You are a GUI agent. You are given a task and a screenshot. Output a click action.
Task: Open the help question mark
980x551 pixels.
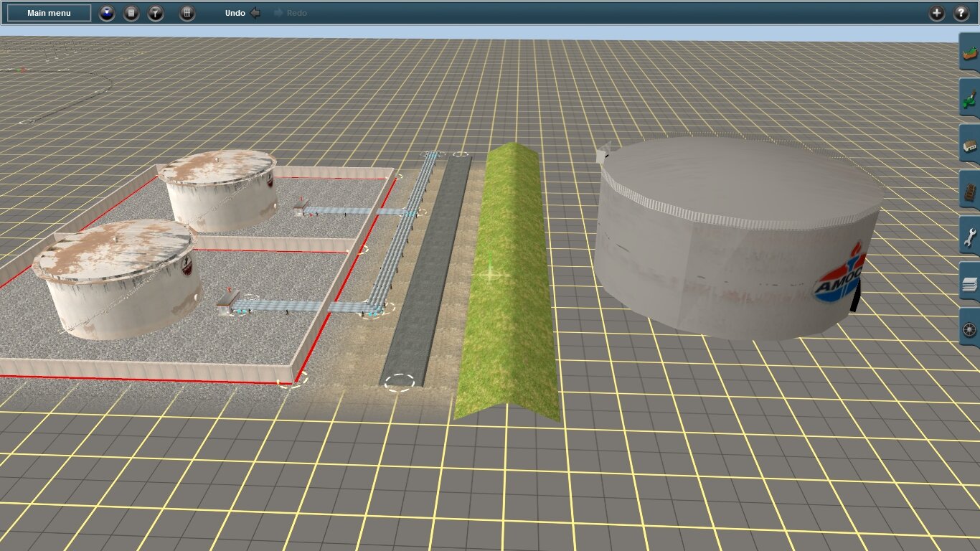click(x=961, y=13)
